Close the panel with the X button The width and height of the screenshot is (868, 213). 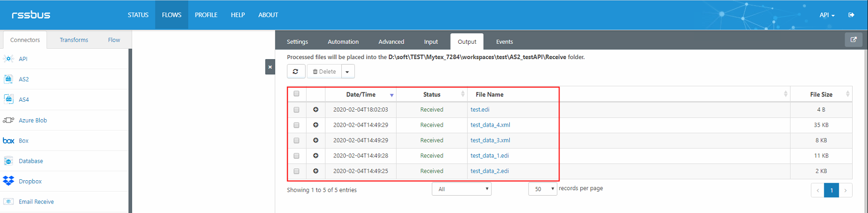270,67
